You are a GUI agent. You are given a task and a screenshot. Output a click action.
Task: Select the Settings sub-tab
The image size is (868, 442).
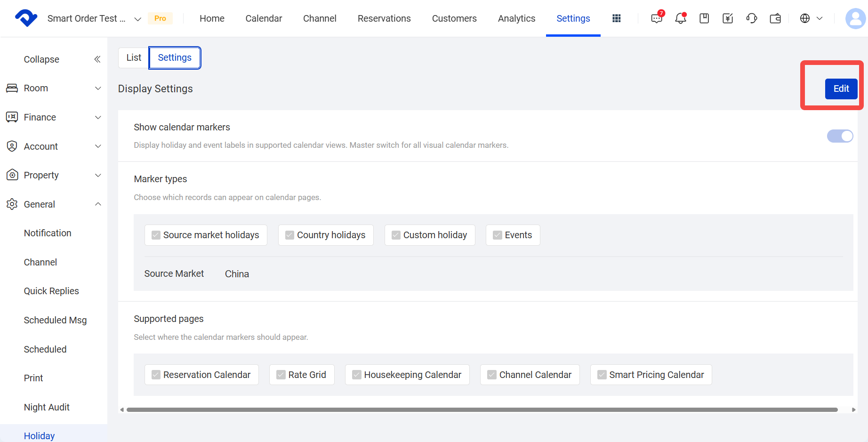(175, 57)
